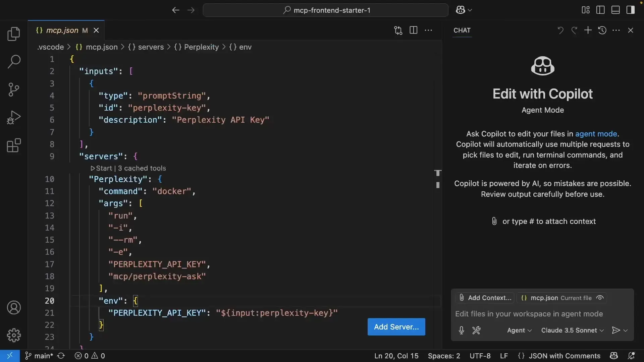The height and width of the screenshot is (362, 644).
Task: Open the Claude 3.5 Sonnet model dropdown
Action: (x=572, y=330)
